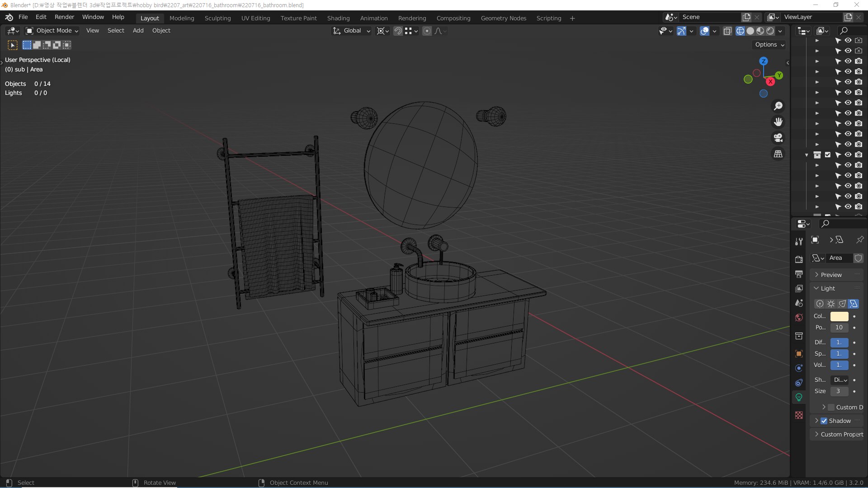
Task: Open the Add menu in viewport header
Action: pos(138,31)
